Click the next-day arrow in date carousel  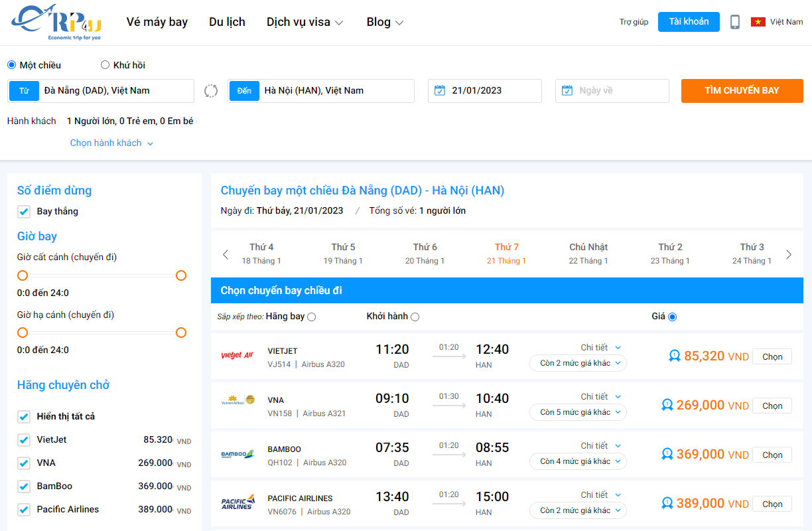click(x=789, y=254)
